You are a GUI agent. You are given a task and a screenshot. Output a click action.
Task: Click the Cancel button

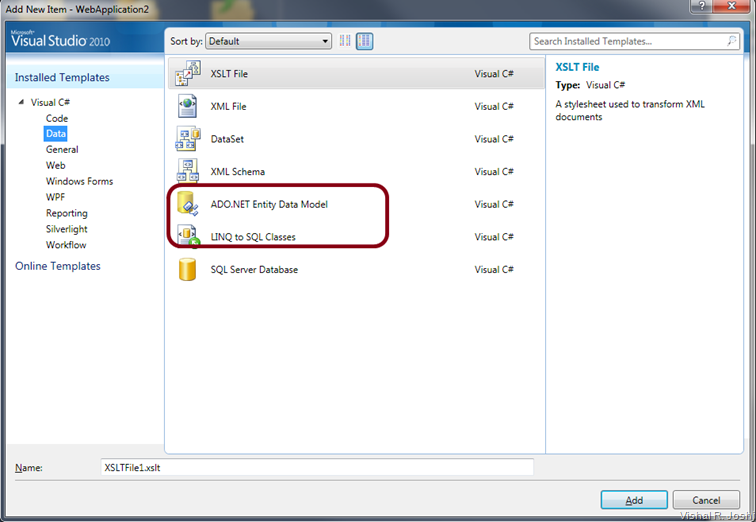(x=706, y=500)
